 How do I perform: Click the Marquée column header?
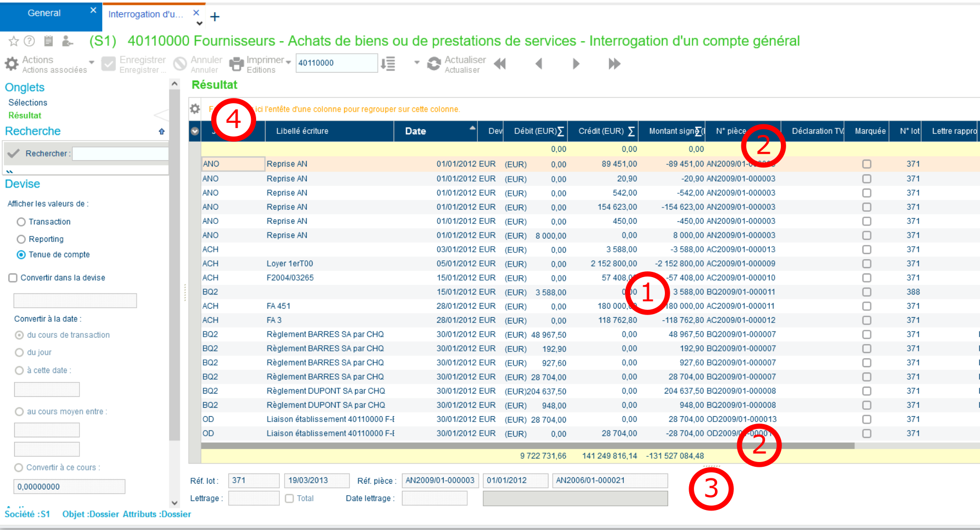870,131
